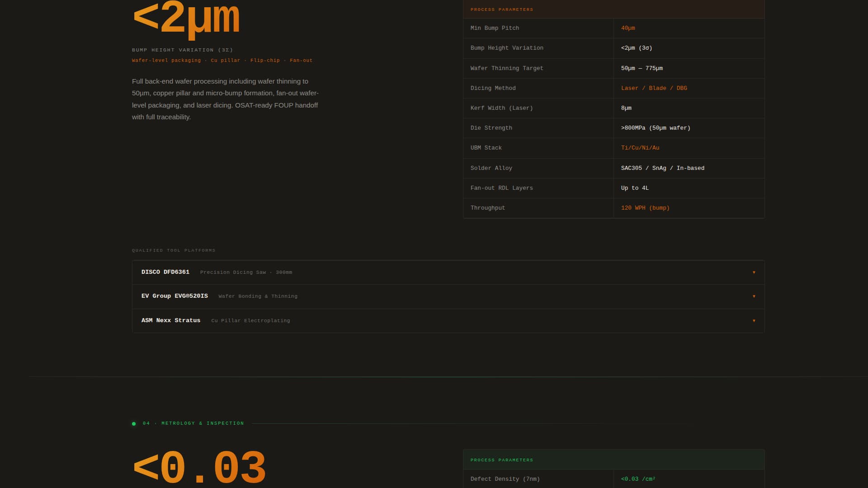Image resolution: width=868 pixels, height=488 pixels.
Task: Click the Ti/Cu/Ni/Au UBM stack value
Action: click(640, 148)
